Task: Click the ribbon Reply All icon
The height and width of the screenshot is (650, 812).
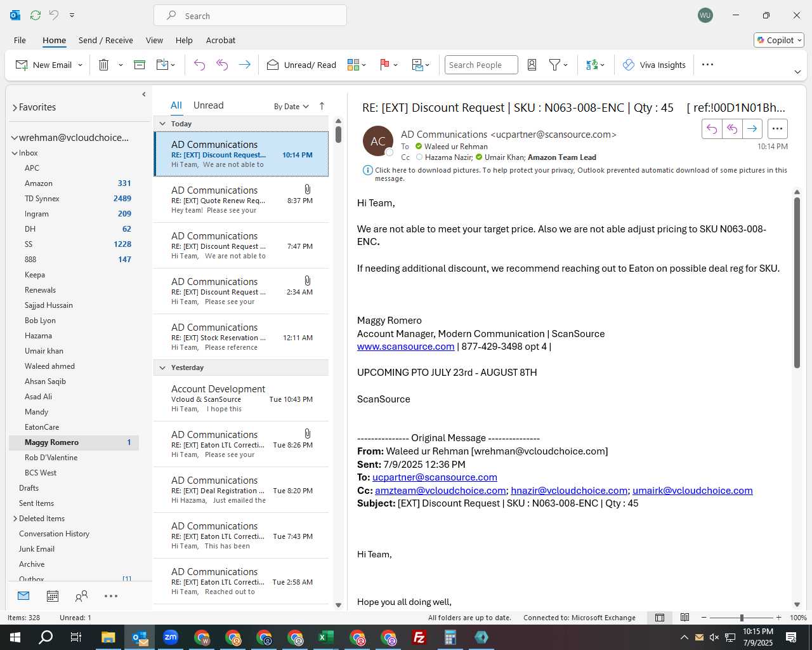Action: point(222,65)
